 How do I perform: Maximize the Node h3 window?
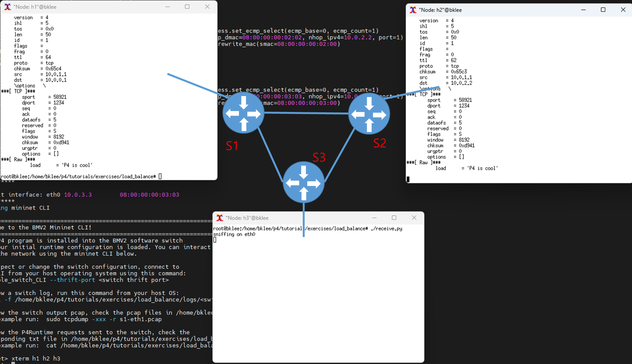point(394,218)
